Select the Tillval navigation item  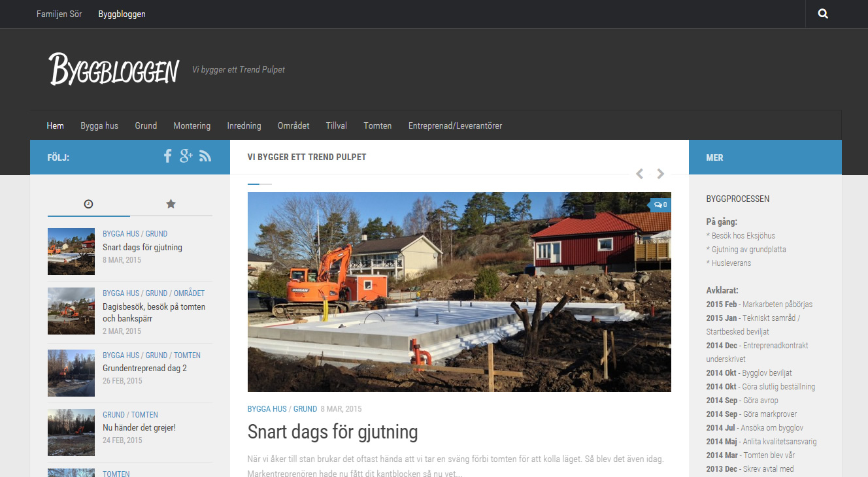pyautogui.click(x=336, y=125)
